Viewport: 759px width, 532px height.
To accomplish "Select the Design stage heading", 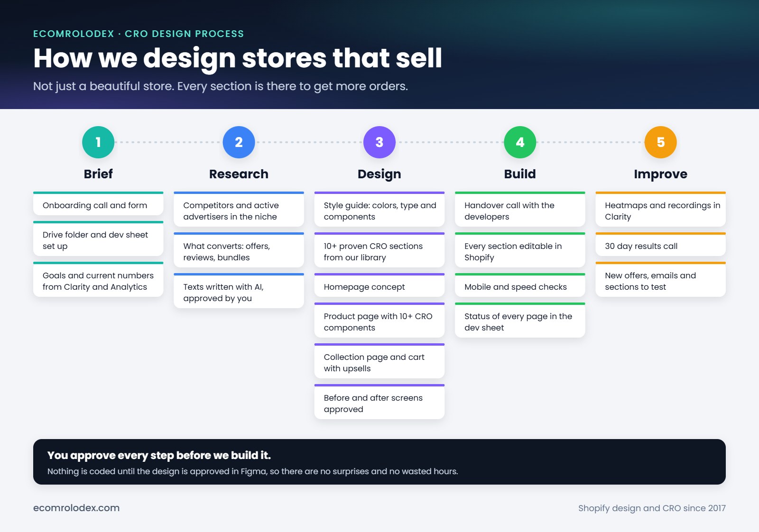I will coord(379,174).
